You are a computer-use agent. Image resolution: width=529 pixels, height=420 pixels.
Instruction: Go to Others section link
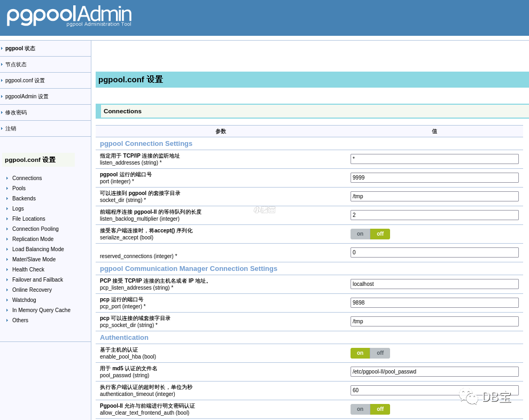pyautogui.click(x=20, y=320)
